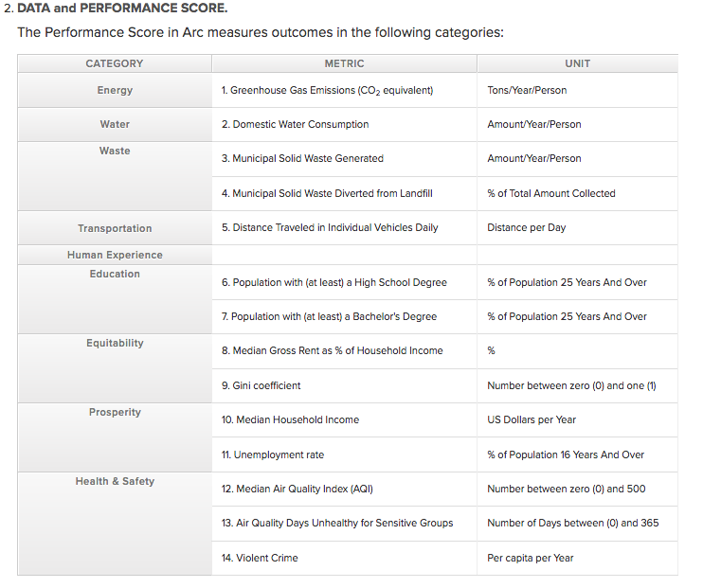Click the UNIT column header
Screen dimensions: 703x588
point(577,63)
